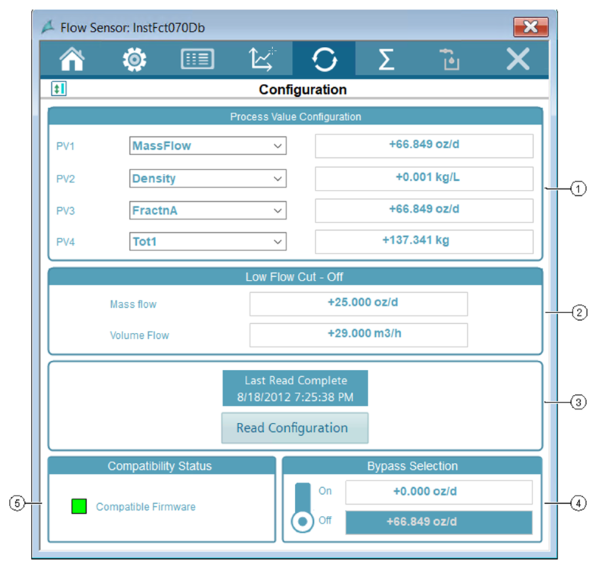This screenshot has height=563, width=590.
Task: Click the Configuration page title
Action: coord(303,90)
